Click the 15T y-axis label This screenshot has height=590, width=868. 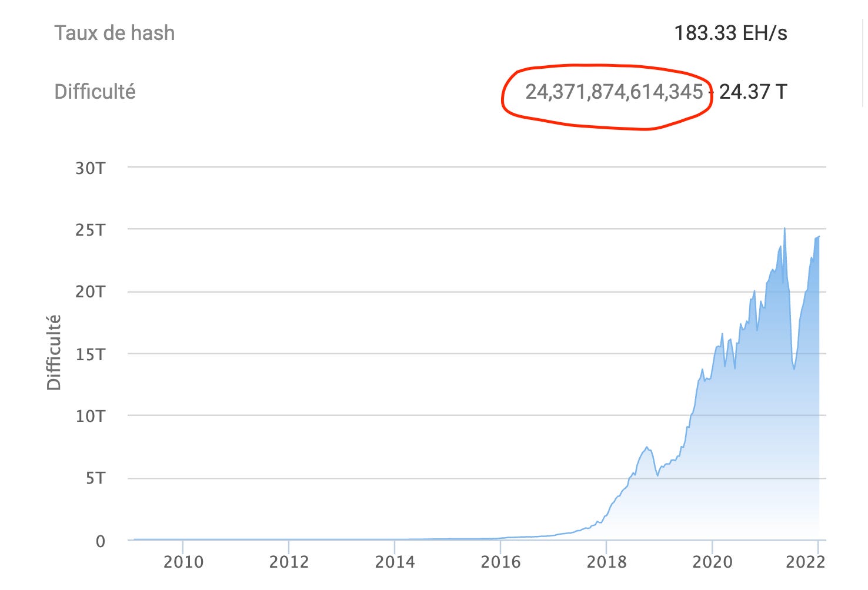(90, 354)
